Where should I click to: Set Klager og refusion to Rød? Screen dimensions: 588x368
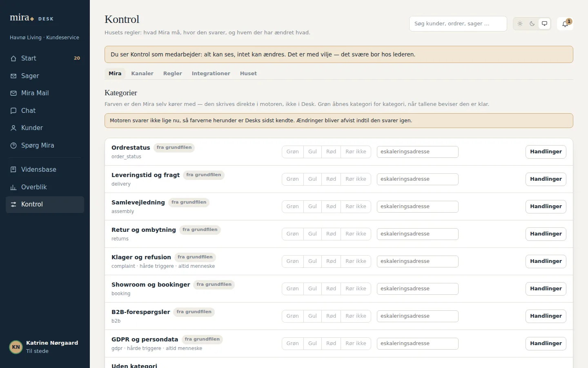[x=331, y=261]
